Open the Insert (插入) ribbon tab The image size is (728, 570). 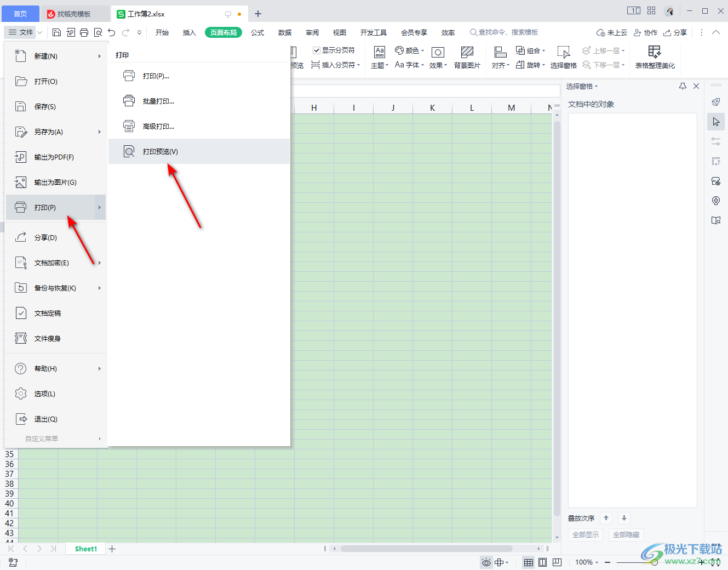190,33
